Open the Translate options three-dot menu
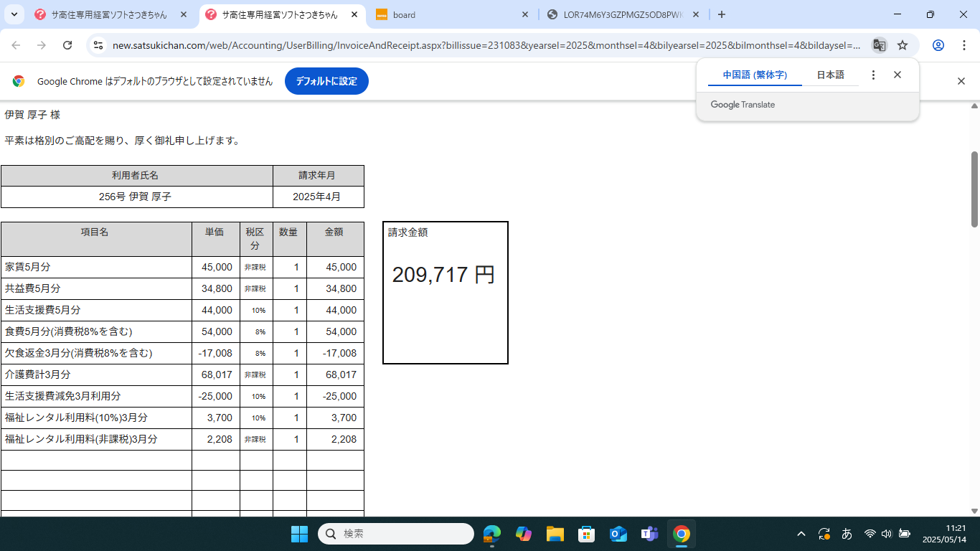 [x=873, y=75]
